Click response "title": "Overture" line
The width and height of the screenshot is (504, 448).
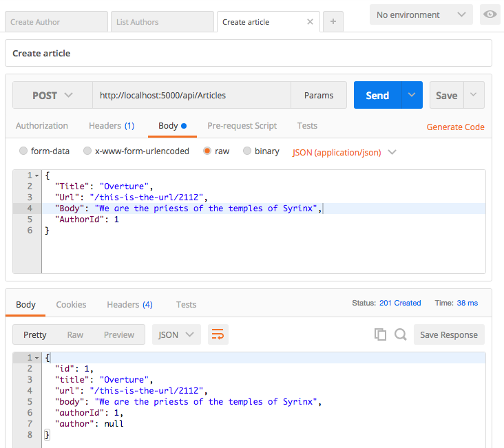tap(103, 380)
